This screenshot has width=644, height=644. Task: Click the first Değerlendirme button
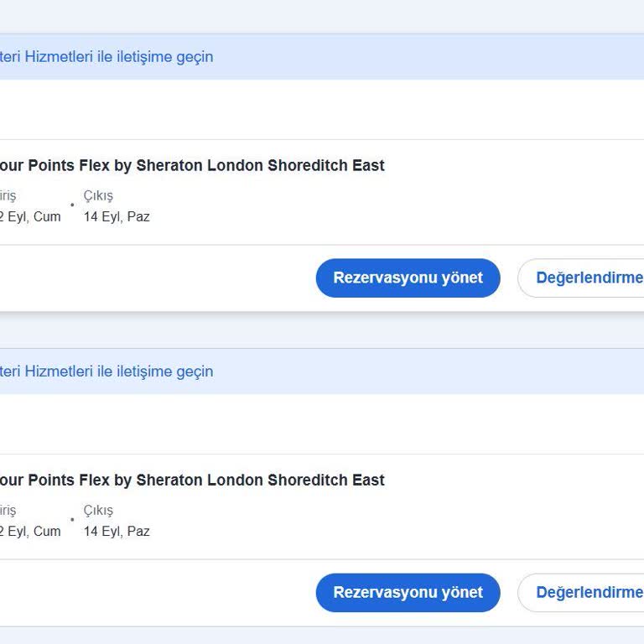(x=589, y=278)
